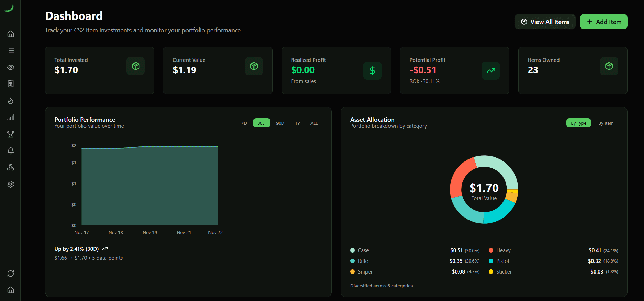Click the Heavy $0.41 value
The image size is (644, 301).
click(x=595, y=250)
